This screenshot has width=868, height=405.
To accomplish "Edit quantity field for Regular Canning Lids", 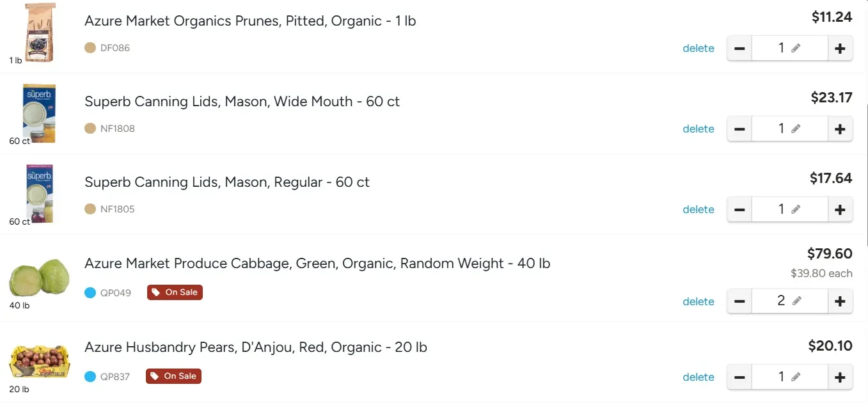I will [x=790, y=209].
